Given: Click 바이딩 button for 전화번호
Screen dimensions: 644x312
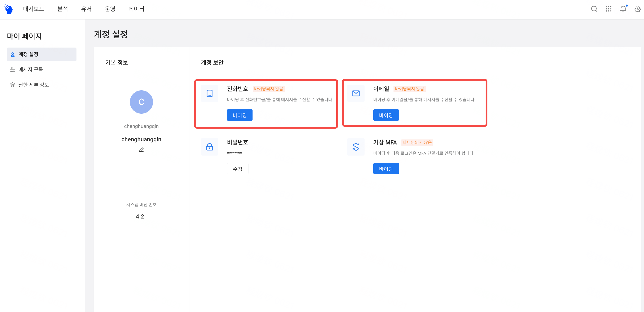Looking at the screenshot, I should click(239, 115).
